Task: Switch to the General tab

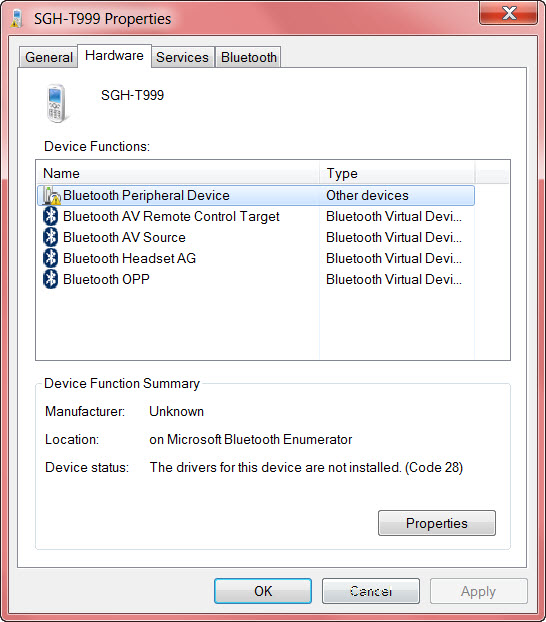Action: pos(48,58)
